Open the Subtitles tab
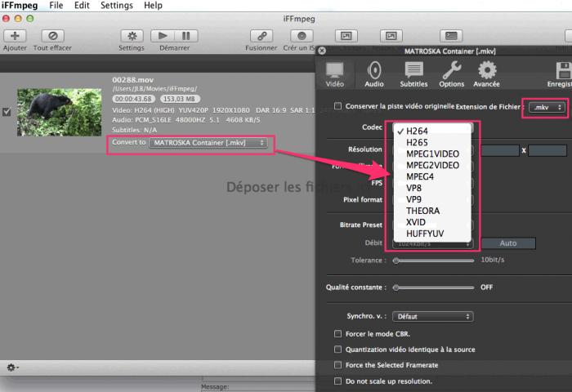The image size is (572, 392). [413, 74]
